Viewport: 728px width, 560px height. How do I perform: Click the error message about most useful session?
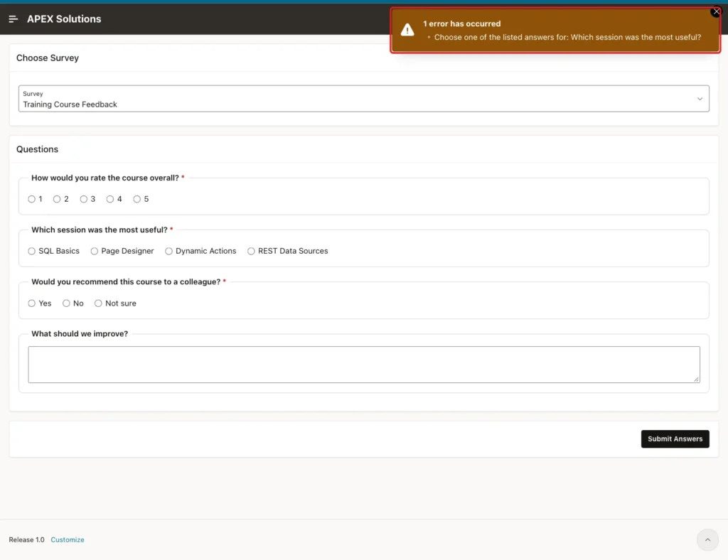point(567,37)
